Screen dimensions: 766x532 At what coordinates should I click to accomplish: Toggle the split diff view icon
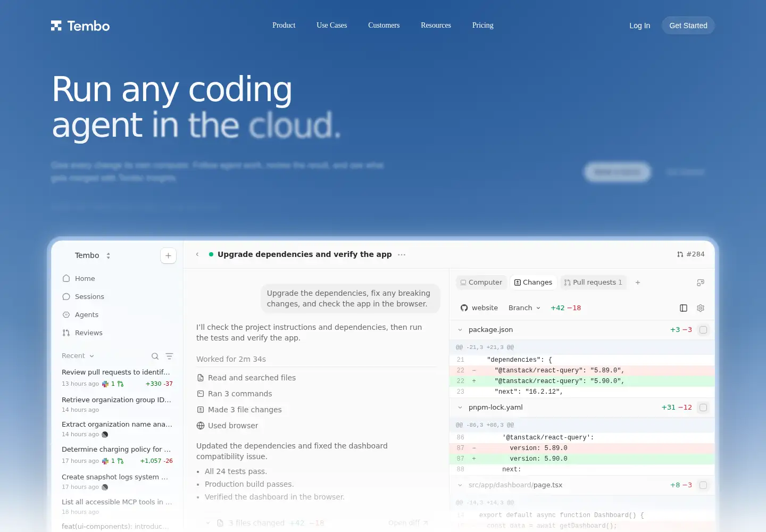coord(684,308)
